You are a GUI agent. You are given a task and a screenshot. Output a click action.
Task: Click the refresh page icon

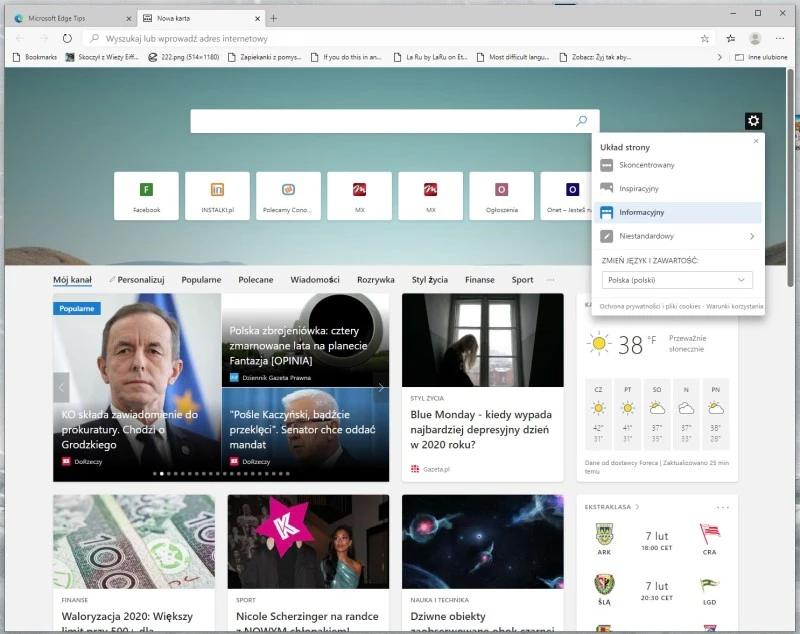pos(66,38)
